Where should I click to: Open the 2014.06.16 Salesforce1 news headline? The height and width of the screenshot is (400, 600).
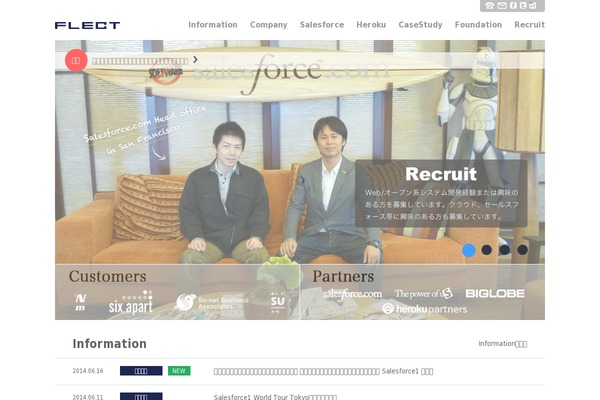coord(323,371)
